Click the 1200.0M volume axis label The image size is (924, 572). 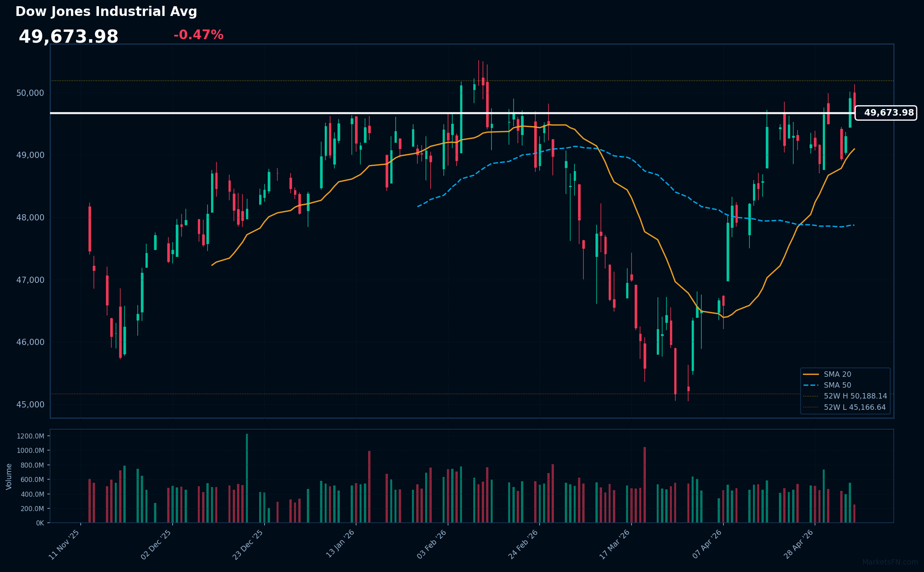(x=30, y=436)
